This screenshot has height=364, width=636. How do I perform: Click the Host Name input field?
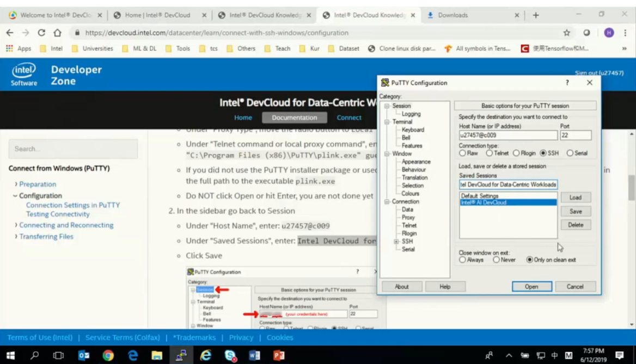click(508, 135)
